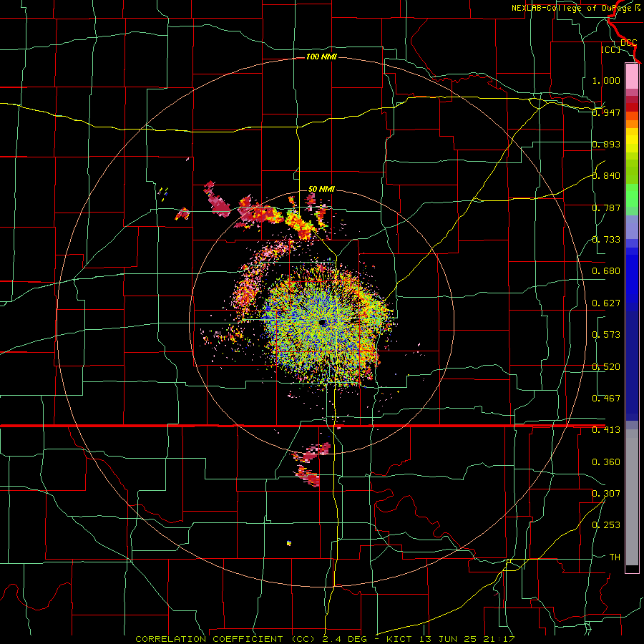Viewport: 644px width, 644px height.
Task: Click the 100 NMI range ring label
Action: [x=321, y=57]
